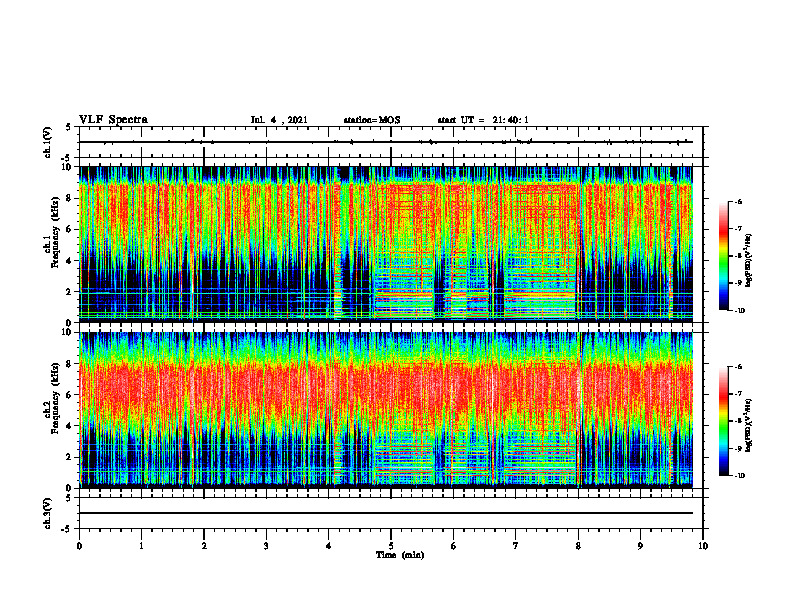Click the time axis tick label "3"
The width and height of the screenshot is (792, 612).
point(266,546)
